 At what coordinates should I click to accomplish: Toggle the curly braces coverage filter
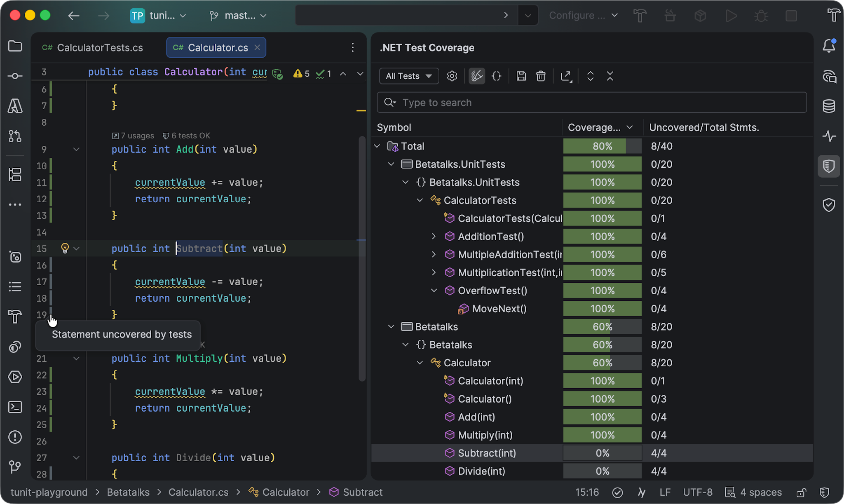point(497,76)
